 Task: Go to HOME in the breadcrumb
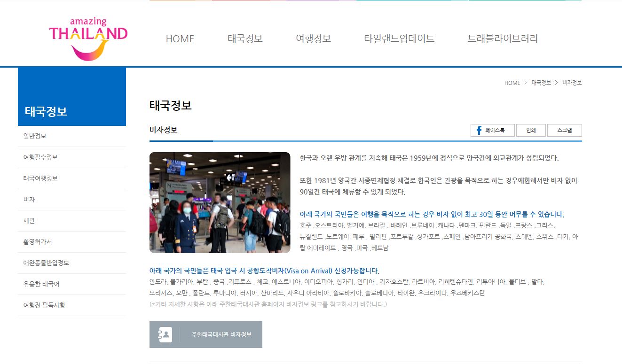[x=512, y=83]
